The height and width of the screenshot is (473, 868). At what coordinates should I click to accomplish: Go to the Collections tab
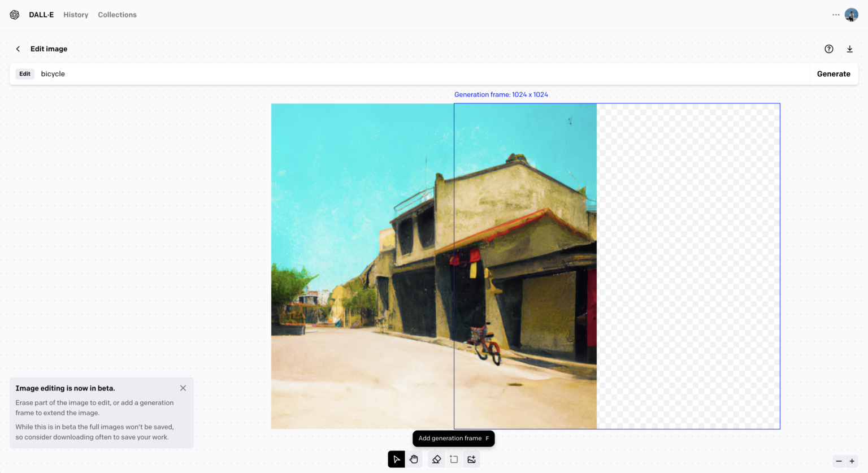[117, 15]
